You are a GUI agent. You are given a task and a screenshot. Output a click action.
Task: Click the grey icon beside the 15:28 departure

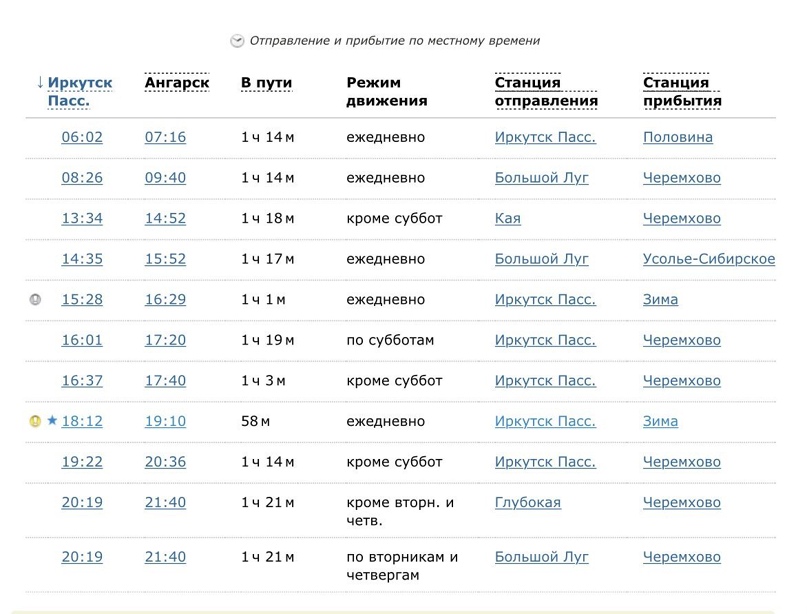pyautogui.click(x=36, y=299)
